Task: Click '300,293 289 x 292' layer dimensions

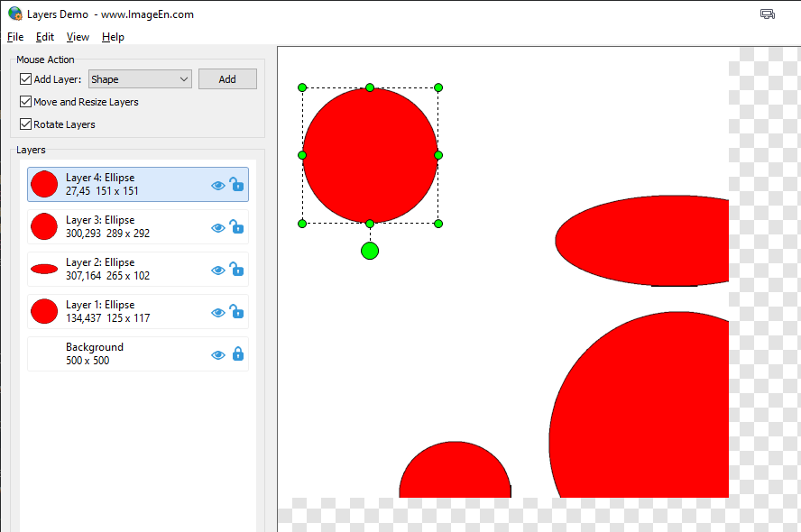Action: click(107, 234)
